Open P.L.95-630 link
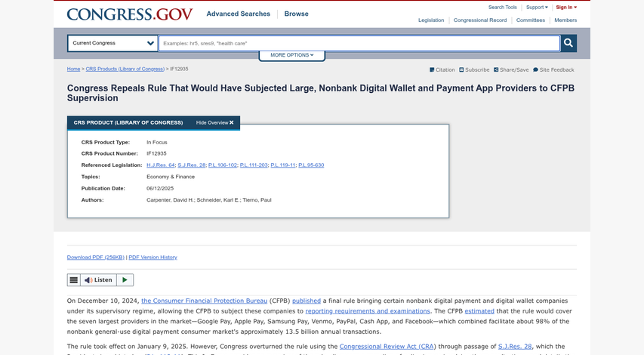 [311, 165]
